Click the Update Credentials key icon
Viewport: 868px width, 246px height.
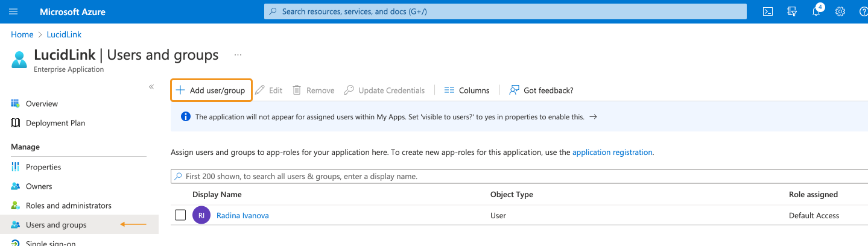click(x=349, y=90)
